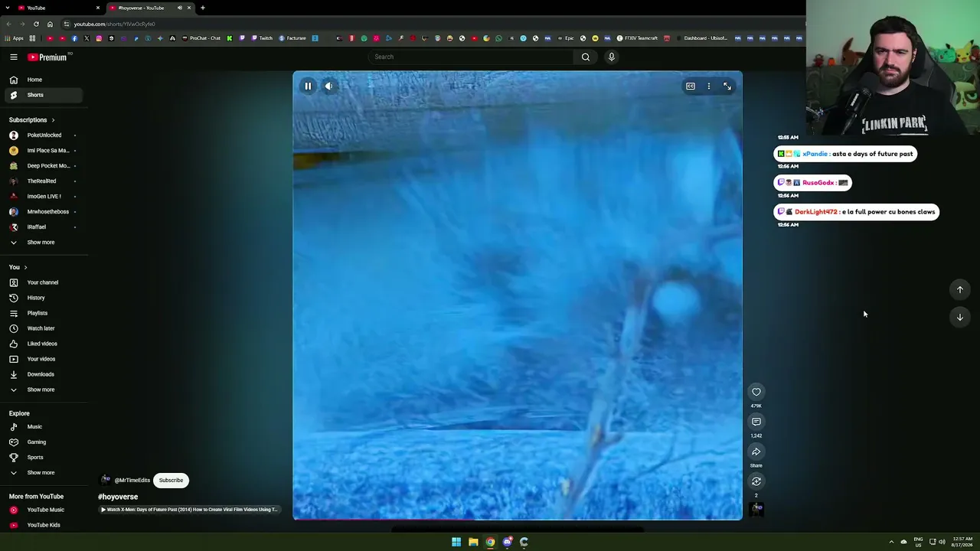Open a new browser tab
The width and height of the screenshot is (980, 551).
click(x=203, y=8)
